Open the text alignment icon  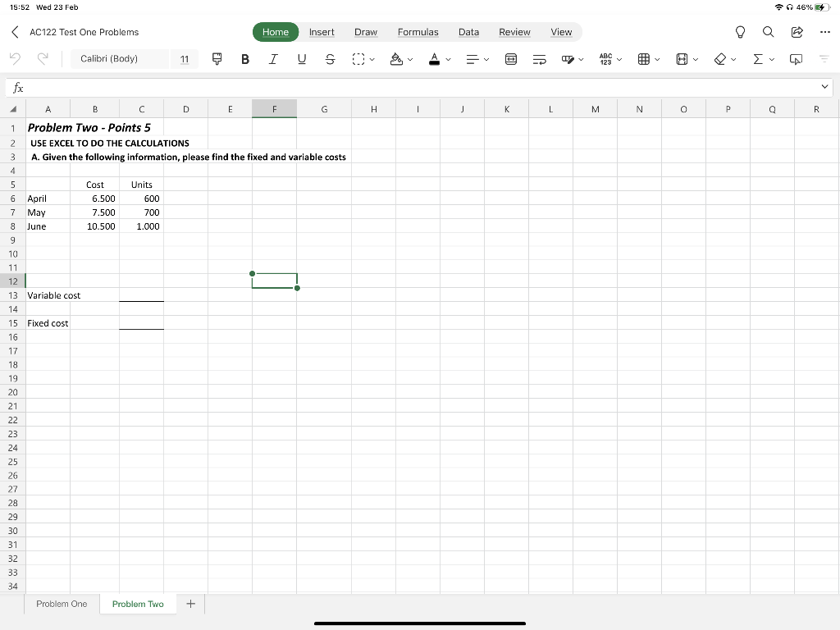[x=472, y=59]
